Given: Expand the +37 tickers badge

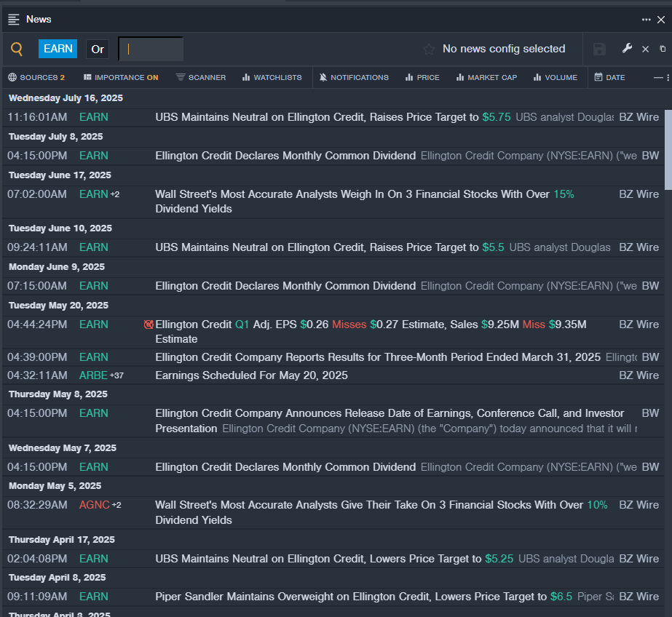Looking at the screenshot, I should pyautogui.click(x=116, y=375).
